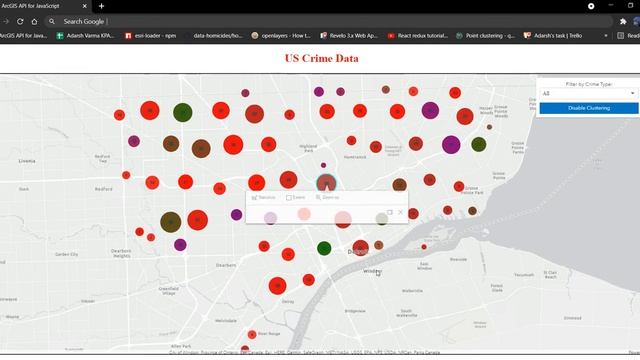This screenshot has height=360, width=640.
Task: Click the Windsor map label
Action: (372, 271)
